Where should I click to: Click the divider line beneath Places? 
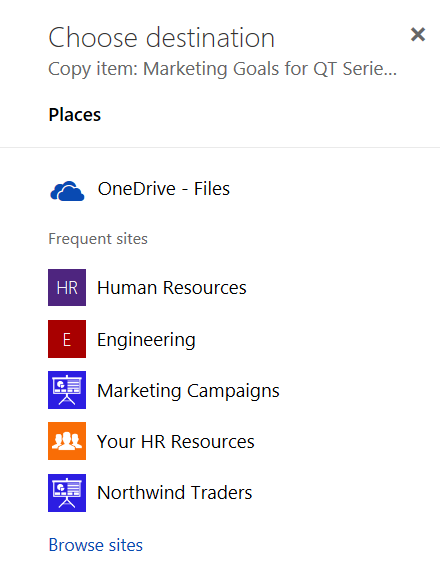point(220,147)
